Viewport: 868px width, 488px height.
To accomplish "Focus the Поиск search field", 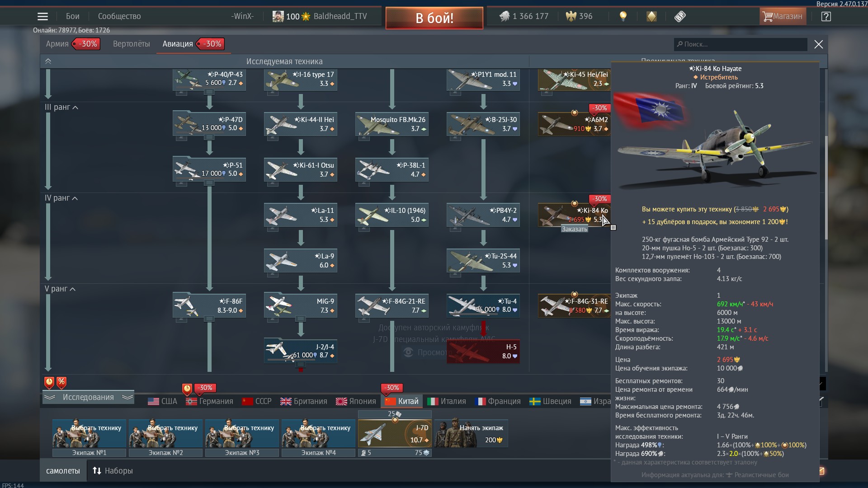I will click(741, 44).
